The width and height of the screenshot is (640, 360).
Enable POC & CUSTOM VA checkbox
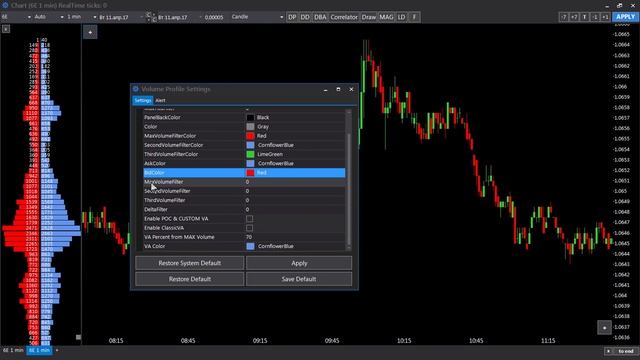[249, 219]
